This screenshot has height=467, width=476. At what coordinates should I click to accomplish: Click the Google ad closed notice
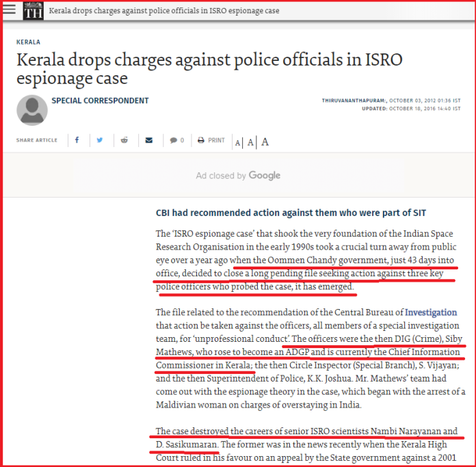tap(238, 176)
